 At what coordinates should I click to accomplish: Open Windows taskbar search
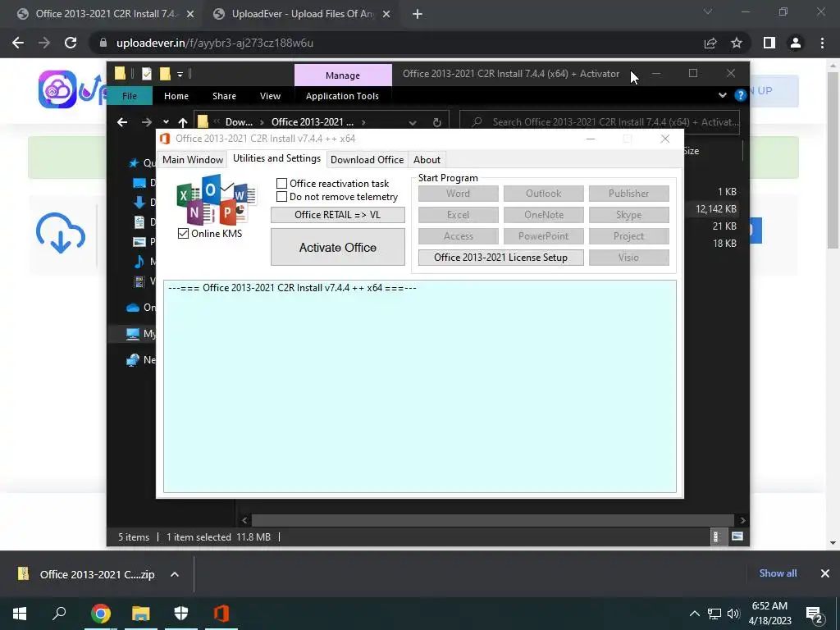(x=59, y=614)
